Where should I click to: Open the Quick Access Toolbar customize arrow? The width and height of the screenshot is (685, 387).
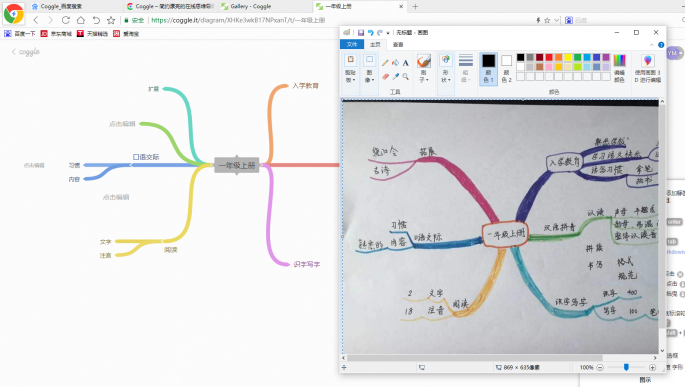(388, 33)
